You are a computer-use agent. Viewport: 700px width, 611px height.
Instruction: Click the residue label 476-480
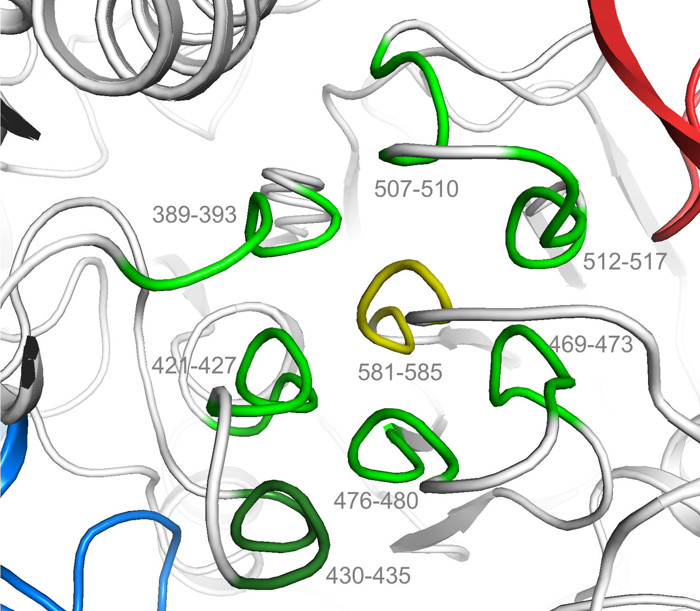pos(376,501)
